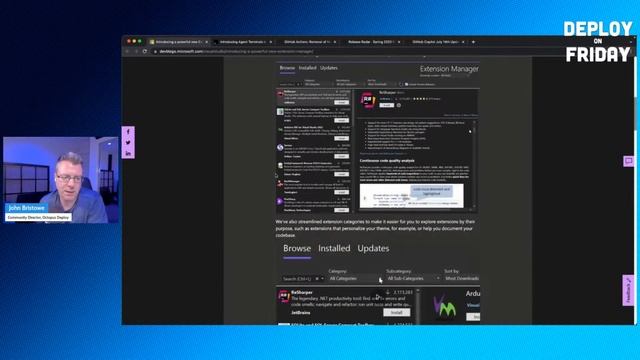Share the article on LinkedIn

pos(128,153)
